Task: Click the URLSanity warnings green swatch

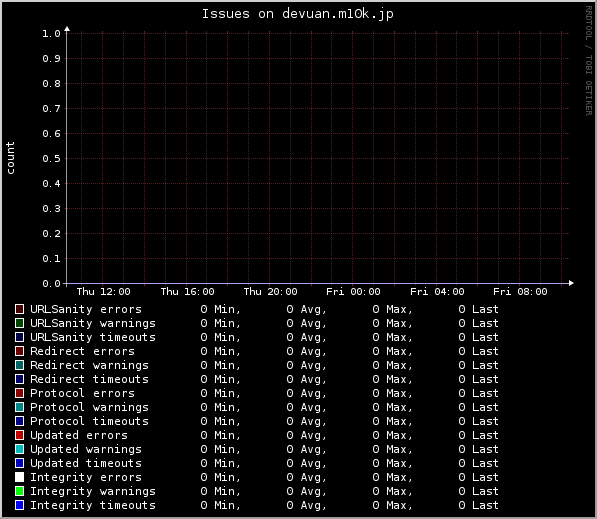Action: (x=19, y=323)
